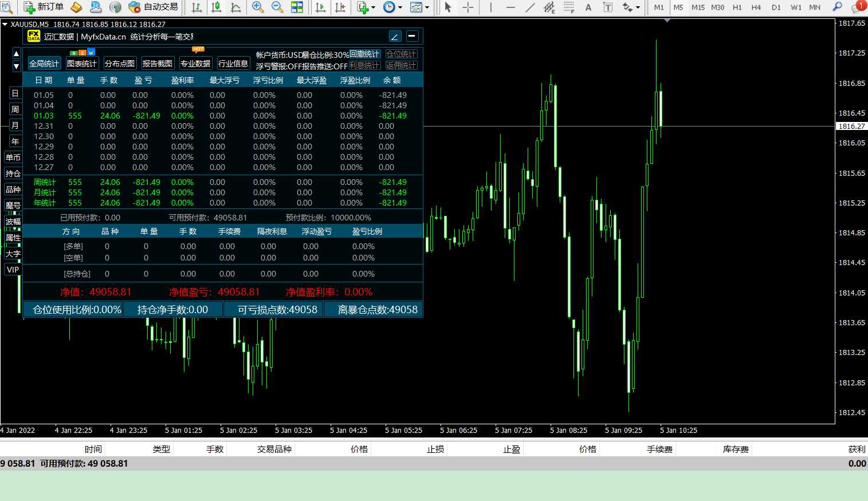Click the 回撤统计 button
Screen dimensions: 868x501
coord(365,54)
